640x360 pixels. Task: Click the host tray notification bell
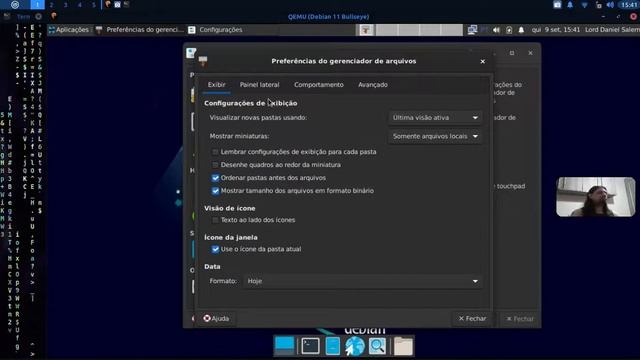[x=570, y=5]
